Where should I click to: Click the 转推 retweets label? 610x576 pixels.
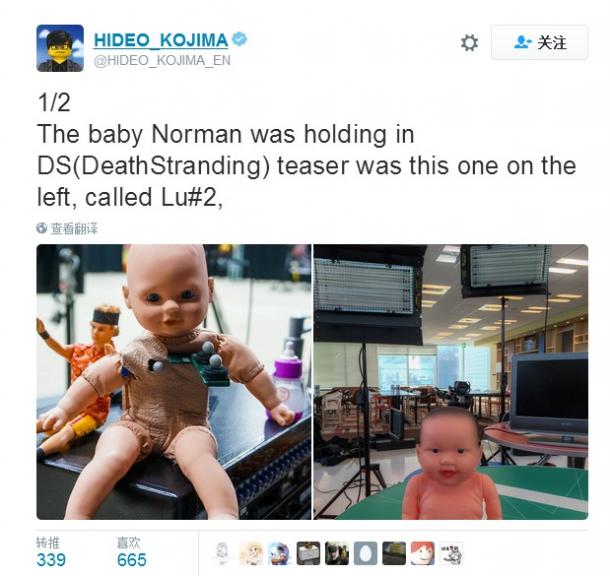click(x=48, y=542)
